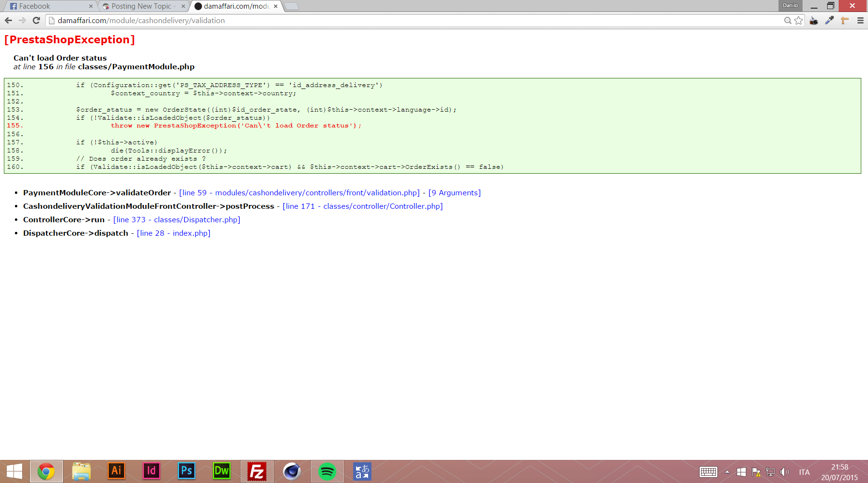Open the translator app in the taskbar
The height and width of the screenshot is (483, 868).
362,471
